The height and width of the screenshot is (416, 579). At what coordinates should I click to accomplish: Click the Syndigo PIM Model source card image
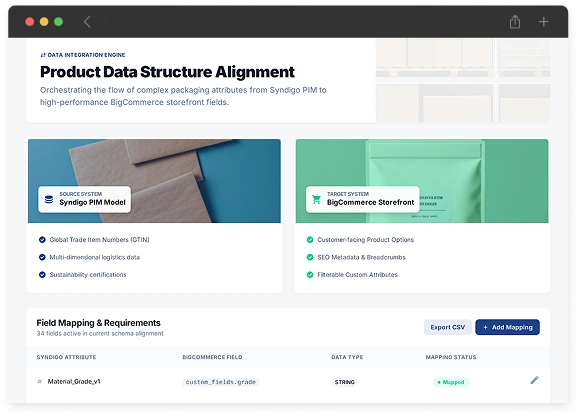154,181
